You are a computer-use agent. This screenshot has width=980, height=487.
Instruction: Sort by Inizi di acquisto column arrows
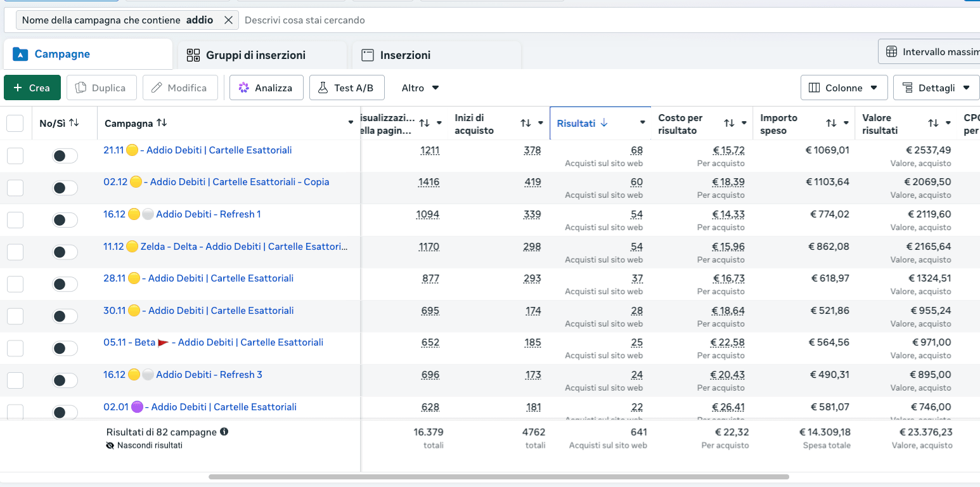(x=525, y=123)
